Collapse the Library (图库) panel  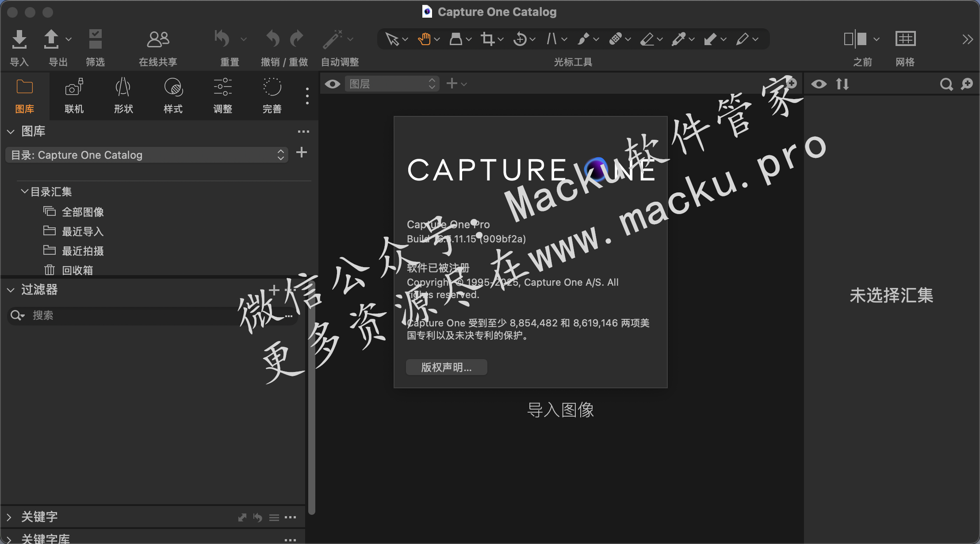[x=11, y=132]
